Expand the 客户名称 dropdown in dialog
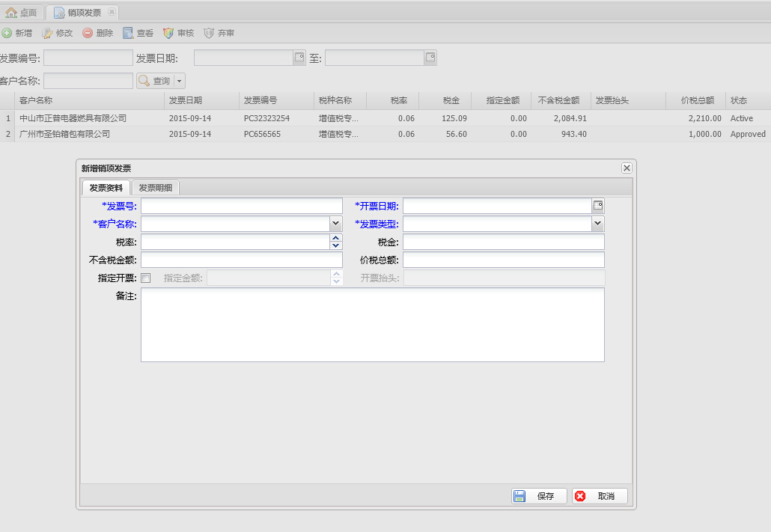This screenshot has width=771, height=532. pos(336,224)
